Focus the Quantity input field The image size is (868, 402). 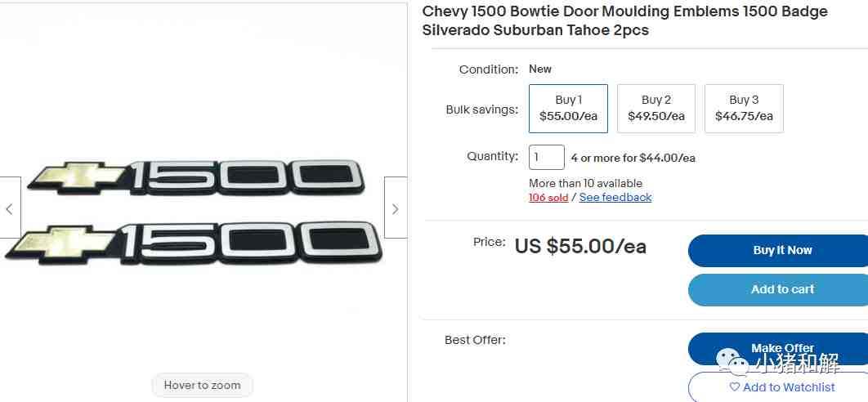pos(547,157)
